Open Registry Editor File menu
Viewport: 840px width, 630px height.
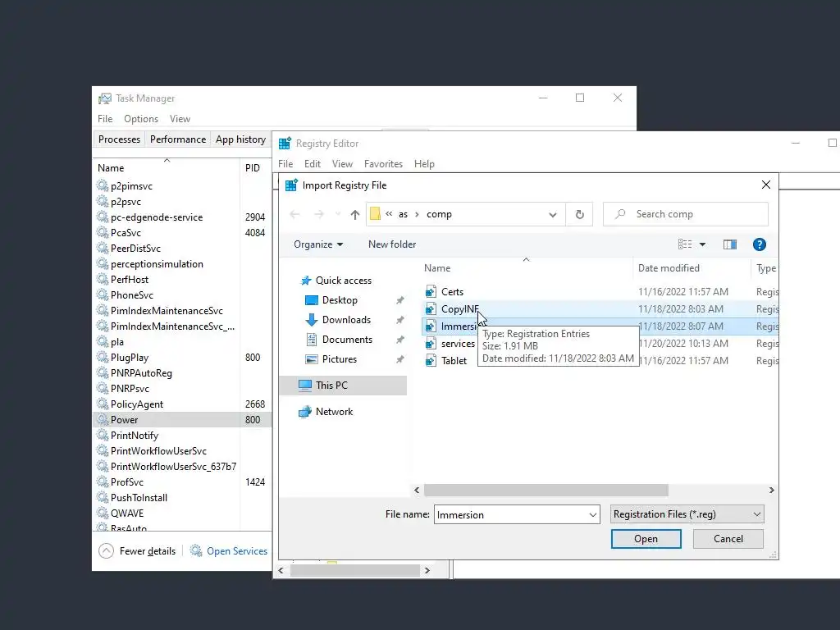click(285, 164)
